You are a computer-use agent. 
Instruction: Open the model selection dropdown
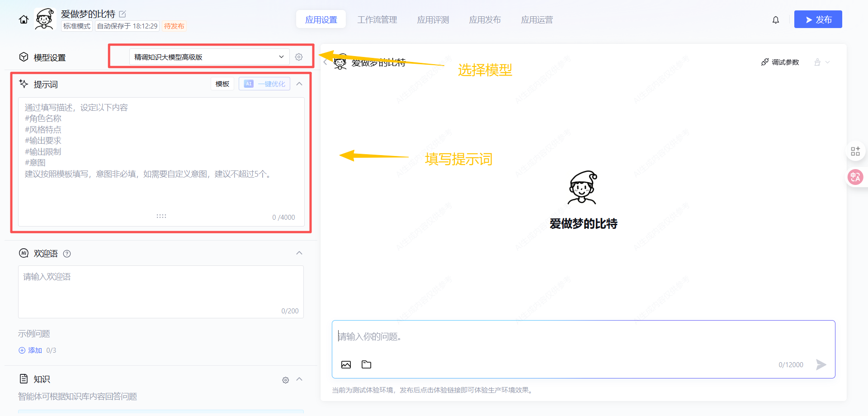[x=209, y=57]
